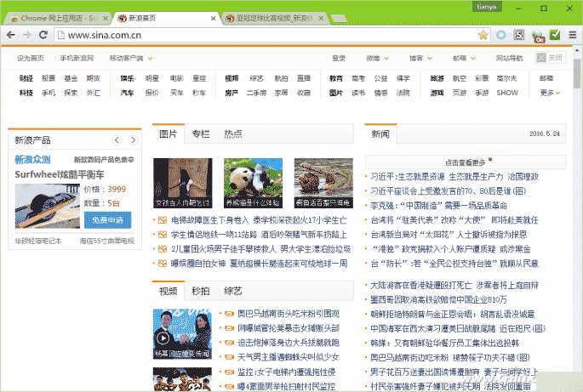Viewport: 583px width, 392px height.
Task: Click the video icon beside 迫击炮掉落 headline
Action: point(230,343)
